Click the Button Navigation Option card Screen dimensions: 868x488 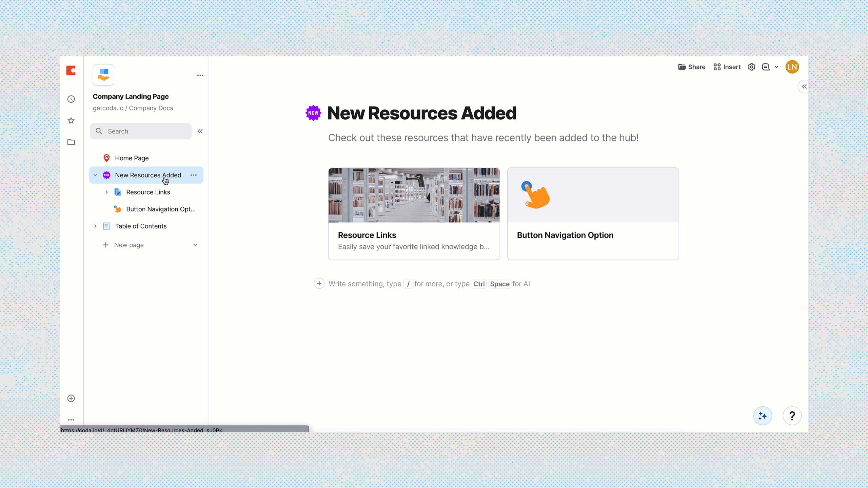[593, 213]
